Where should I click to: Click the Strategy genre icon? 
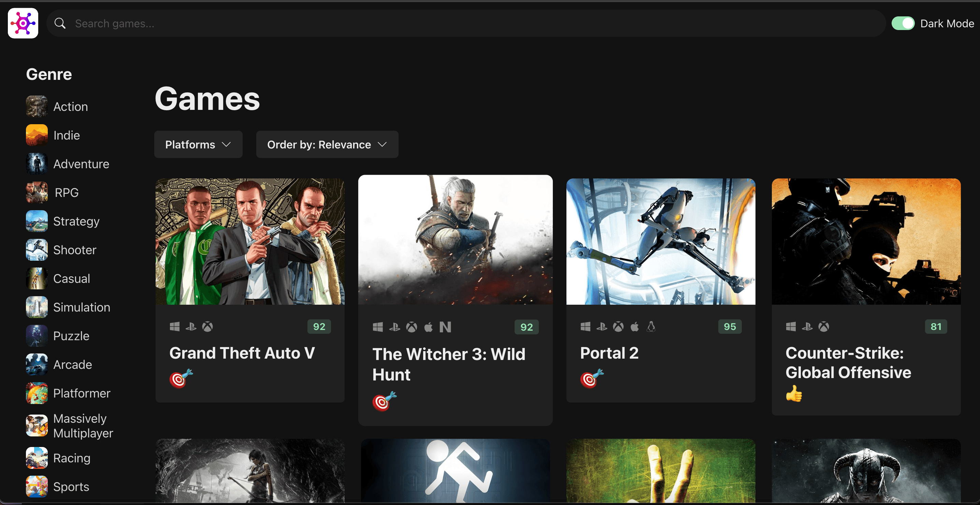pyautogui.click(x=37, y=221)
